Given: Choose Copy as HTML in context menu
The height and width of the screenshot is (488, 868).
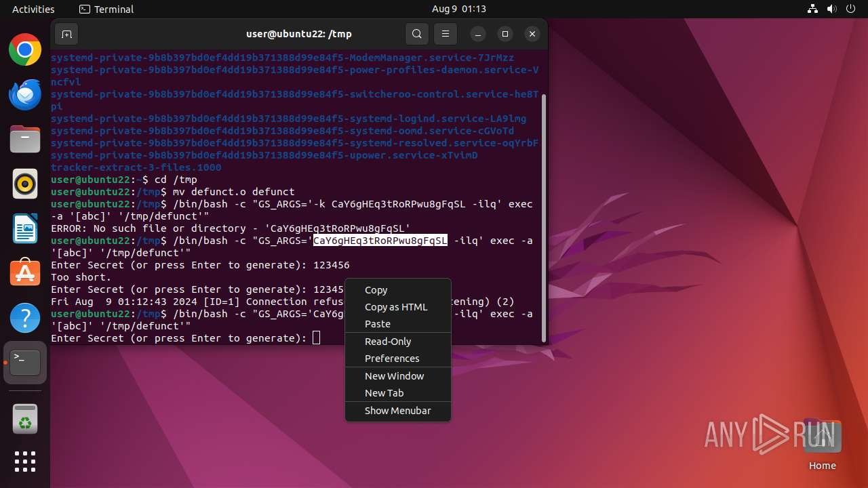Looking at the screenshot, I should (398, 307).
